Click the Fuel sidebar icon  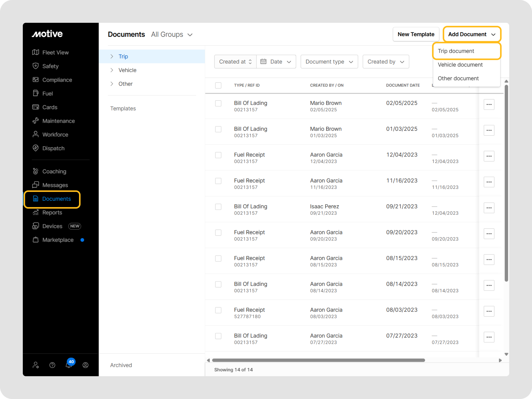coord(36,93)
